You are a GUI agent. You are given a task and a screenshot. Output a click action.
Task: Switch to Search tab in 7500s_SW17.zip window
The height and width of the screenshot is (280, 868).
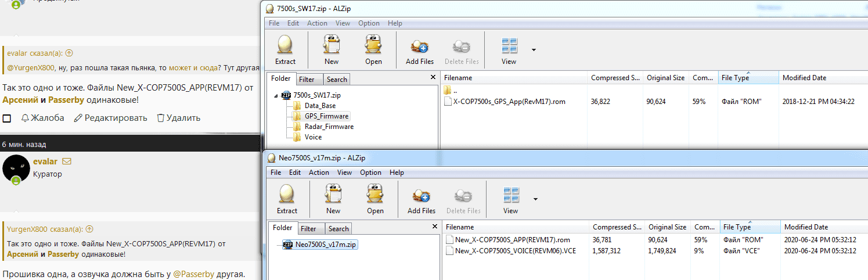(x=336, y=80)
